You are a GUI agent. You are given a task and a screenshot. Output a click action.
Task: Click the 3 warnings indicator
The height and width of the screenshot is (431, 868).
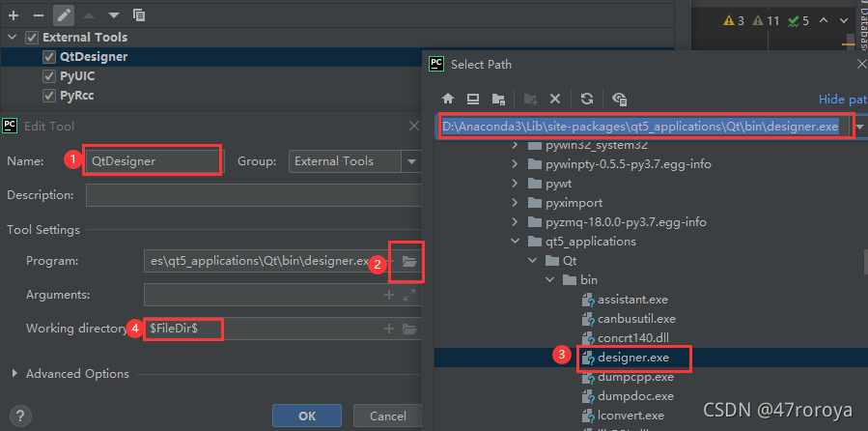pos(734,21)
